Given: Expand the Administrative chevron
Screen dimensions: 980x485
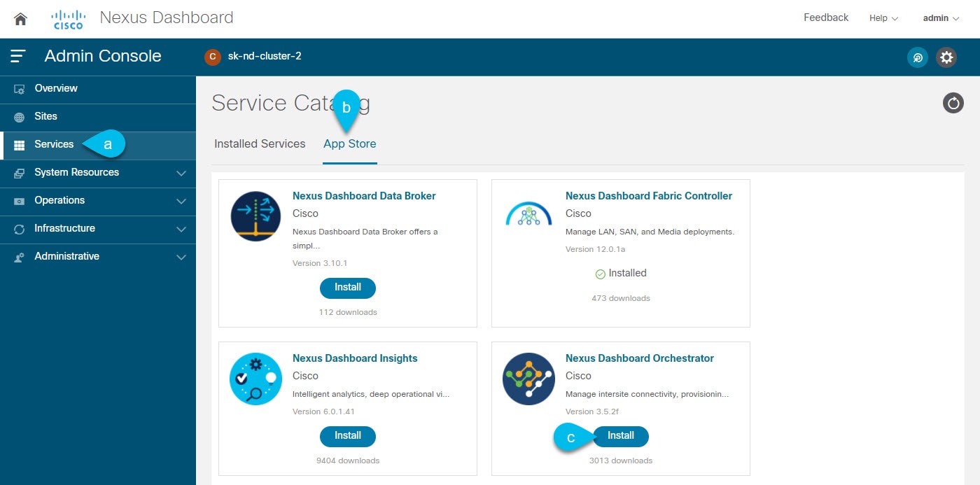Looking at the screenshot, I should pos(181,257).
